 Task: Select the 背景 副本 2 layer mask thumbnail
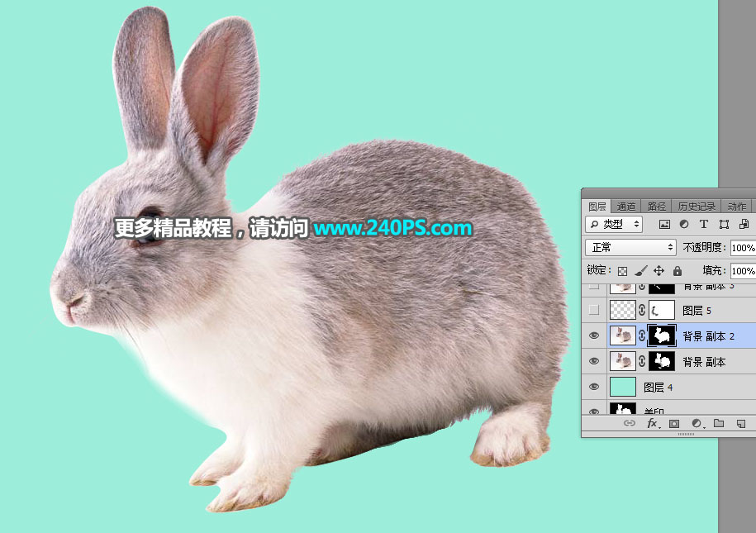click(662, 336)
